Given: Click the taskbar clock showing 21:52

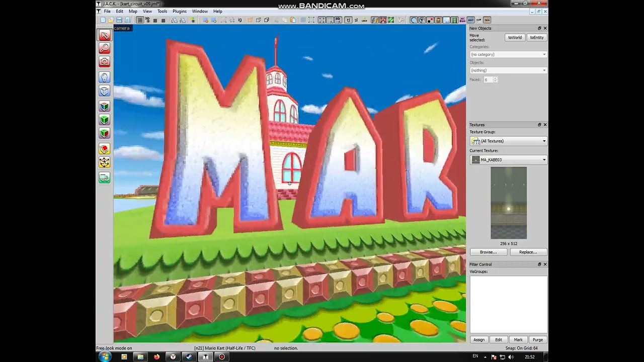Looking at the screenshot, I should pyautogui.click(x=530, y=357).
